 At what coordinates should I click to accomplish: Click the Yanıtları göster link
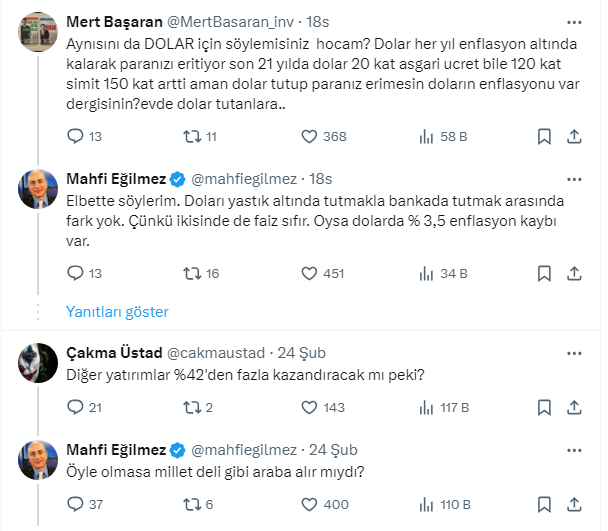(117, 311)
